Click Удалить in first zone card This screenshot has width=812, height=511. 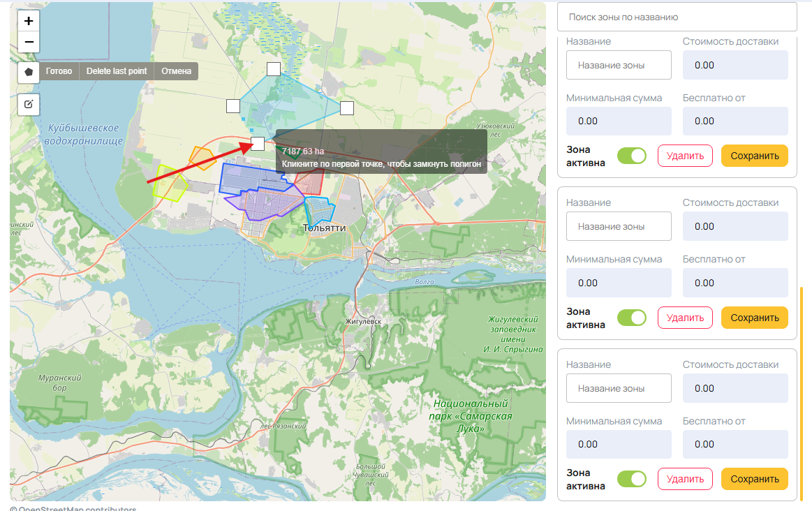click(685, 156)
